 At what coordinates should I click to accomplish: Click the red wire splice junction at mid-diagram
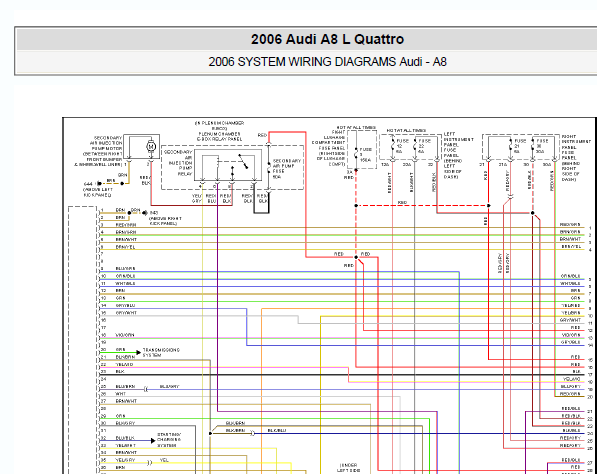coord(356,257)
